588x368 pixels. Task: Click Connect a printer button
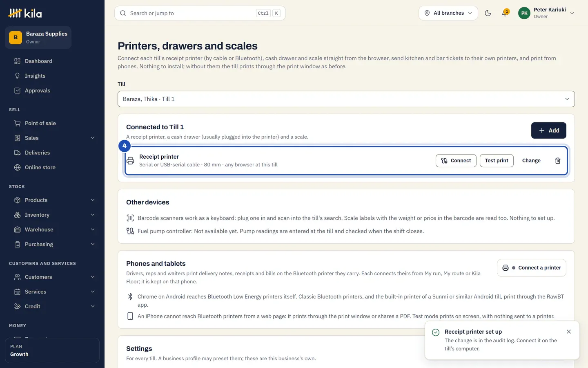(531, 268)
